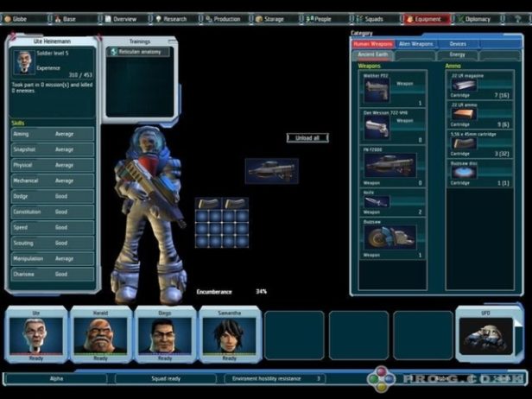This screenshot has width=532, height=399.
Task: Click the Squad ready status field
Action: click(x=166, y=378)
